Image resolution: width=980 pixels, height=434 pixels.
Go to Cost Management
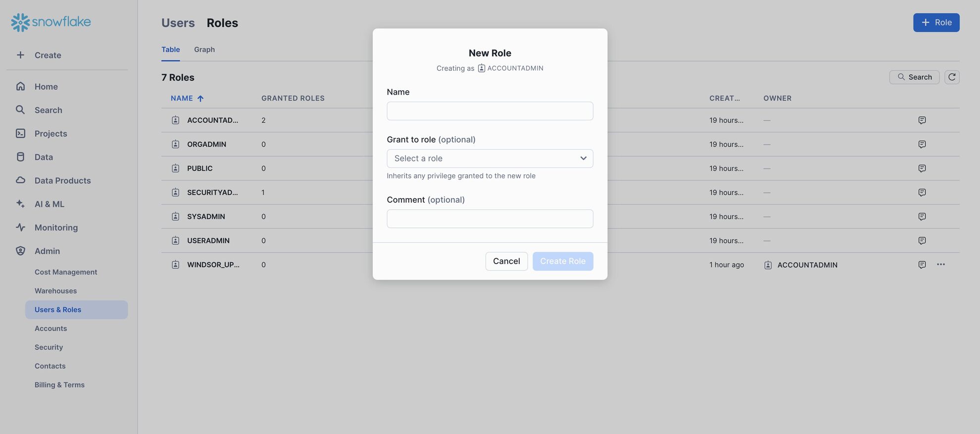pyautogui.click(x=66, y=272)
